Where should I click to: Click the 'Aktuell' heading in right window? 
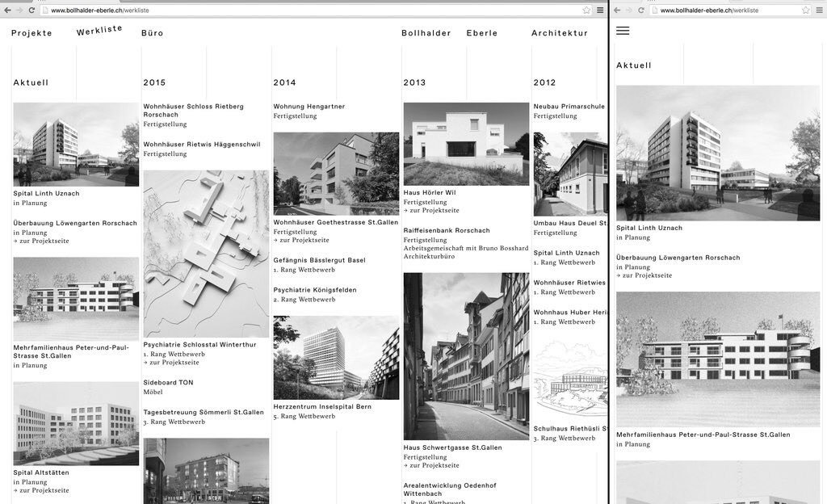click(634, 65)
